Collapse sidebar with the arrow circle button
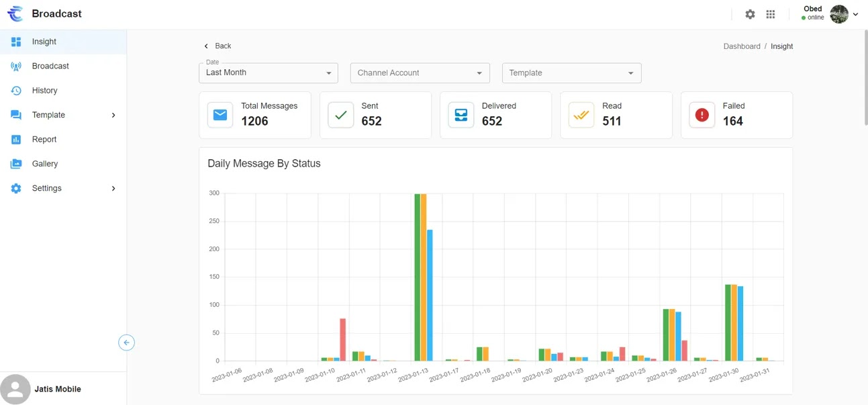 (x=126, y=343)
